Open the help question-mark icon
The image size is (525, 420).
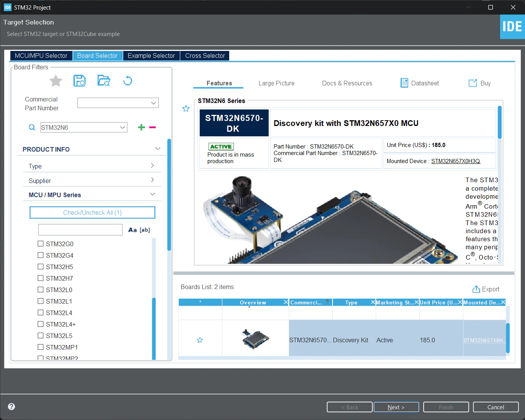click(11, 407)
